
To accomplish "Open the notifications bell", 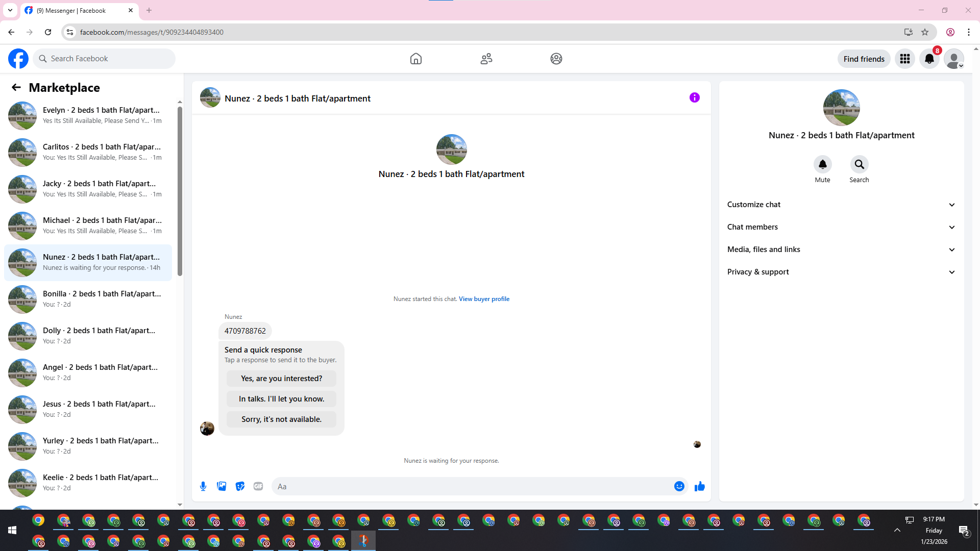I will pos(929,59).
